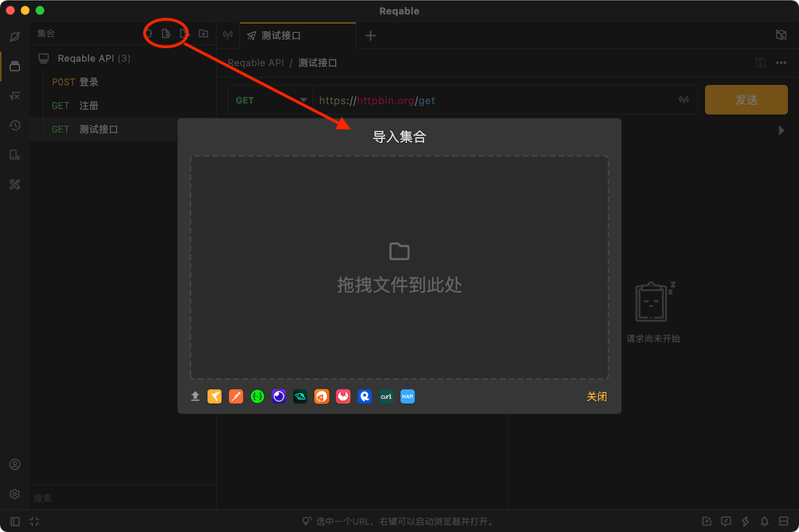Choose the yellow hummingbird import source icon
This screenshot has height=532, width=799.
point(214,396)
